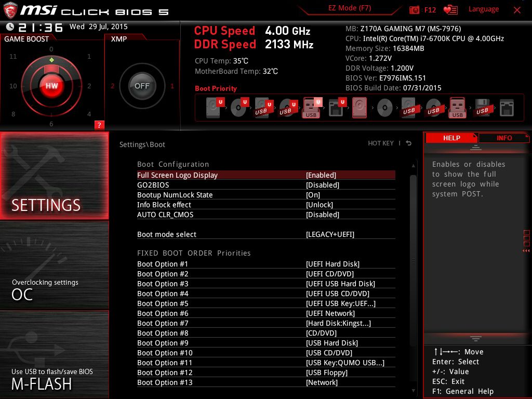
Task: Click the HOT KEY button
Action: click(x=381, y=143)
